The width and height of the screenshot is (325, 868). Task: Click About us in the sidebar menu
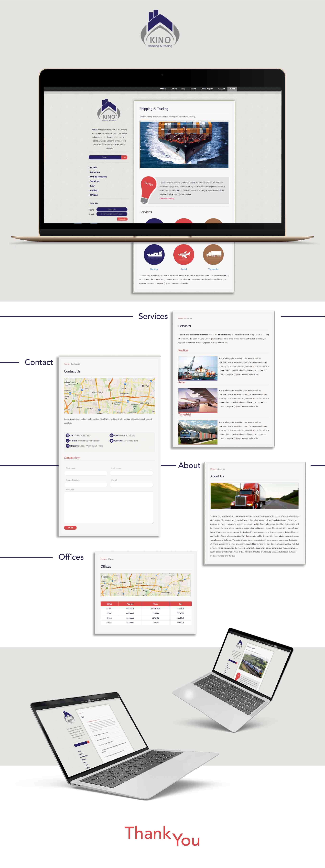click(x=94, y=172)
